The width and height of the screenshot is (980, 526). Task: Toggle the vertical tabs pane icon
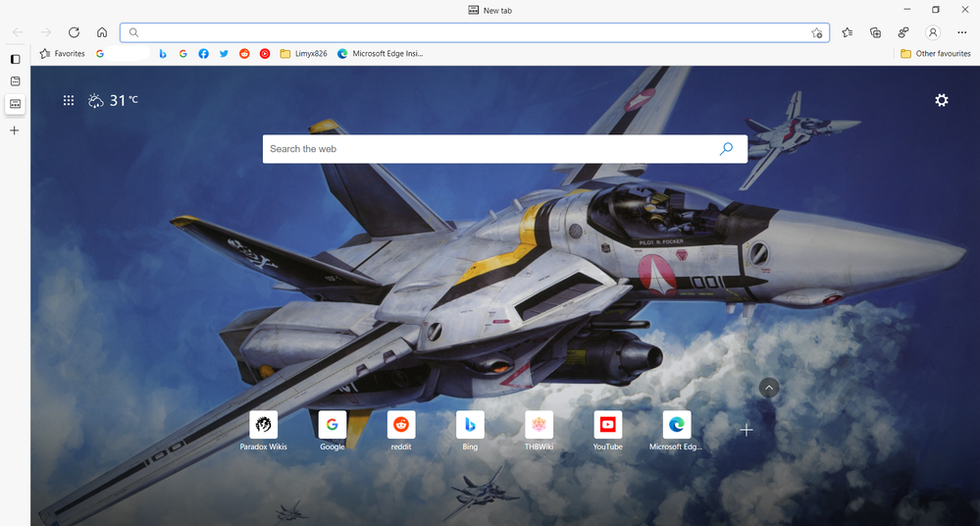(15, 59)
